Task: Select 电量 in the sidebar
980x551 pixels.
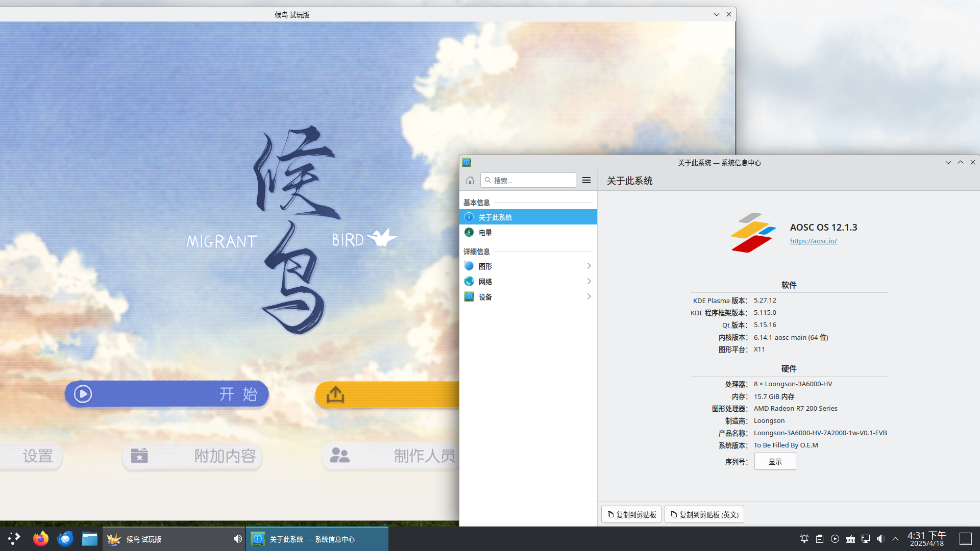Action: [x=485, y=233]
